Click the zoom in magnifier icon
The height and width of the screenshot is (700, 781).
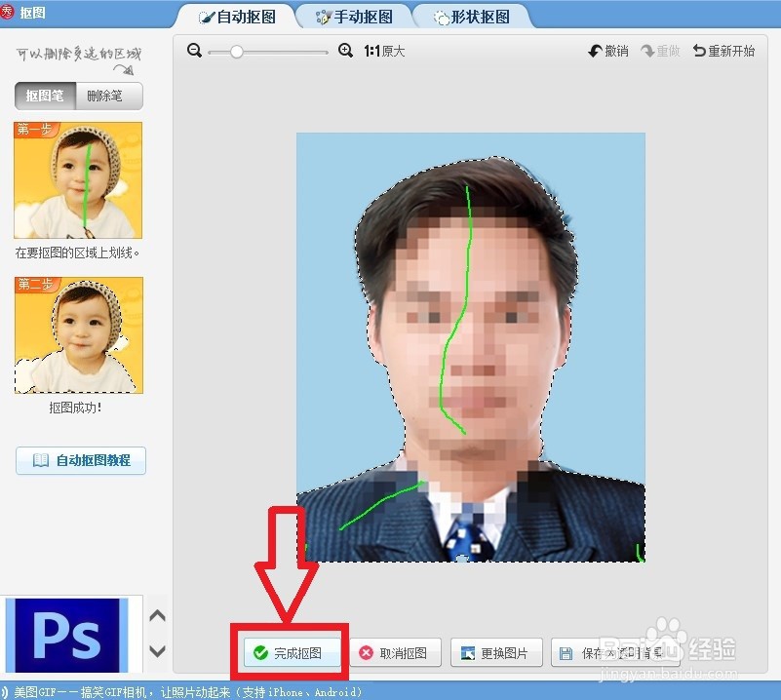(x=344, y=51)
